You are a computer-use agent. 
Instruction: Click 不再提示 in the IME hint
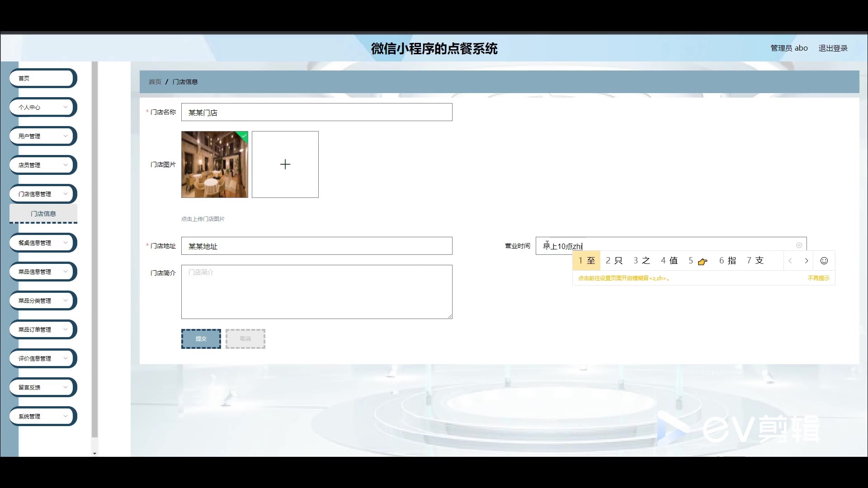point(818,278)
